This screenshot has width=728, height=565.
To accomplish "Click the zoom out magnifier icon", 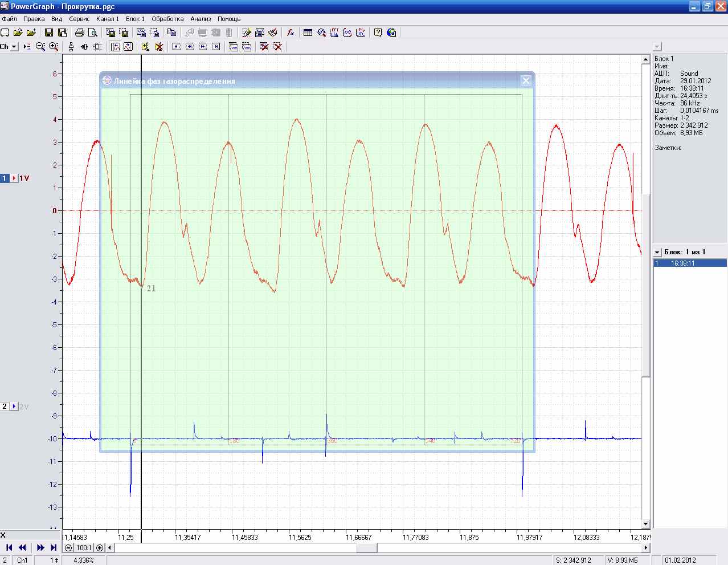I will coord(40,47).
